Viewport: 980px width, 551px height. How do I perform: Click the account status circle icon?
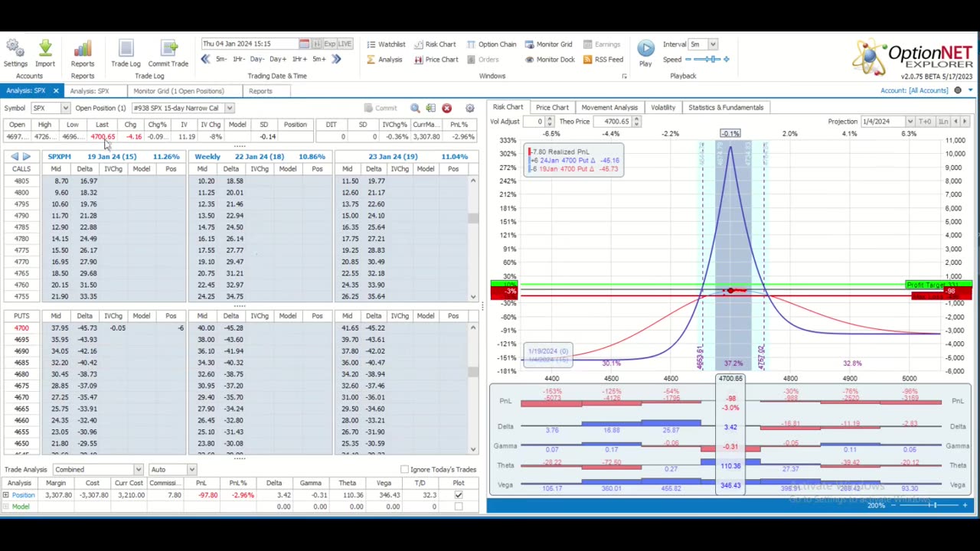(958, 90)
